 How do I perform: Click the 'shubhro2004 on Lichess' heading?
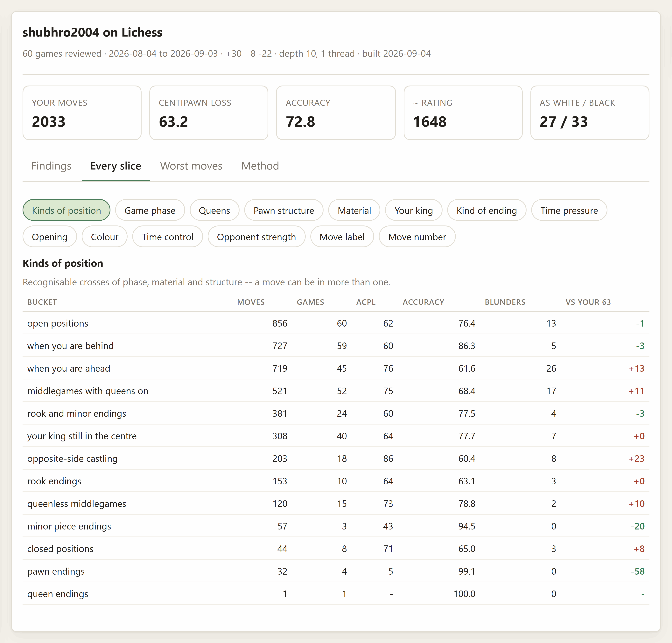93,32
